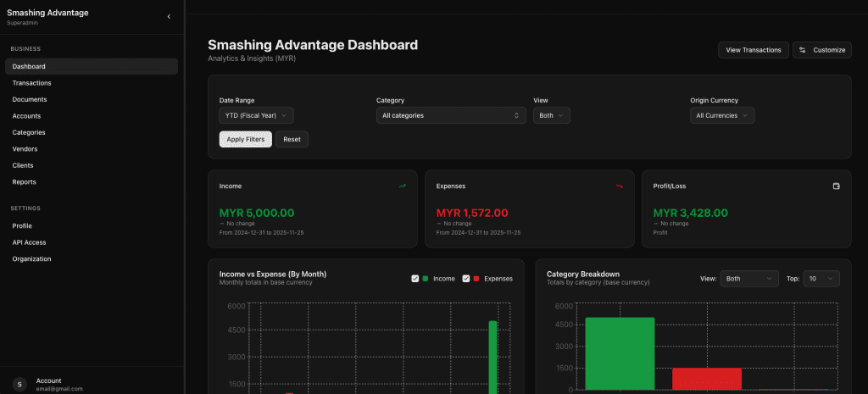Click the View Transactions button

(x=754, y=50)
